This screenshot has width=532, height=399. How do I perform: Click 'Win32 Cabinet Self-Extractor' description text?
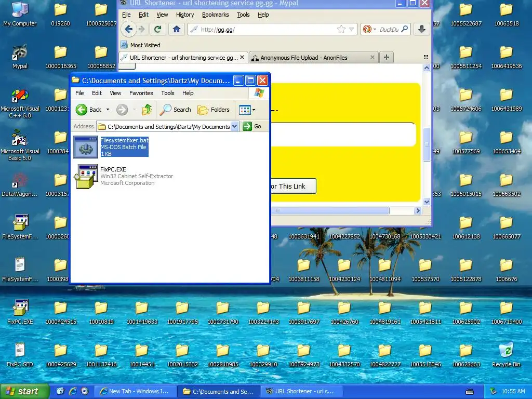point(137,176)
